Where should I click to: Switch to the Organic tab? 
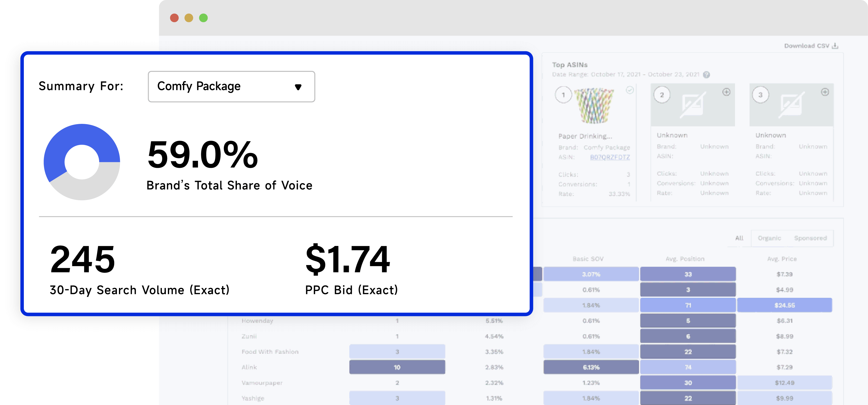[x=769, y=238]
